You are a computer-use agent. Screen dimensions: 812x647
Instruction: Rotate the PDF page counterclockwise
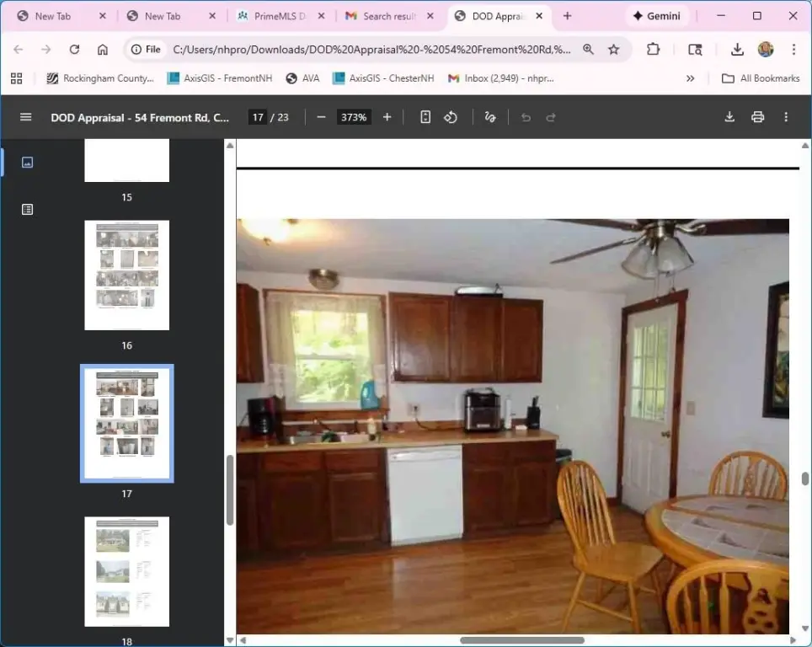pyautogui.click(x=451, y=117)
